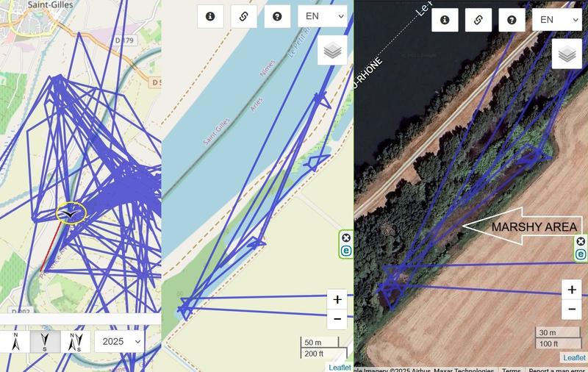The image size is (588, 372).
Task: Expand the EN language dropdown on satellite map
Action: pyautogui.click(x=557, y=20)
